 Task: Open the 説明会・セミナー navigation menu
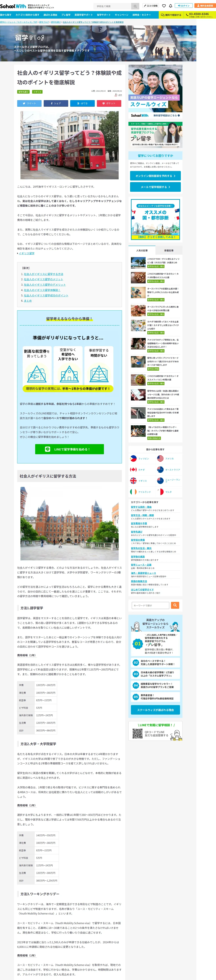[142, 15]
